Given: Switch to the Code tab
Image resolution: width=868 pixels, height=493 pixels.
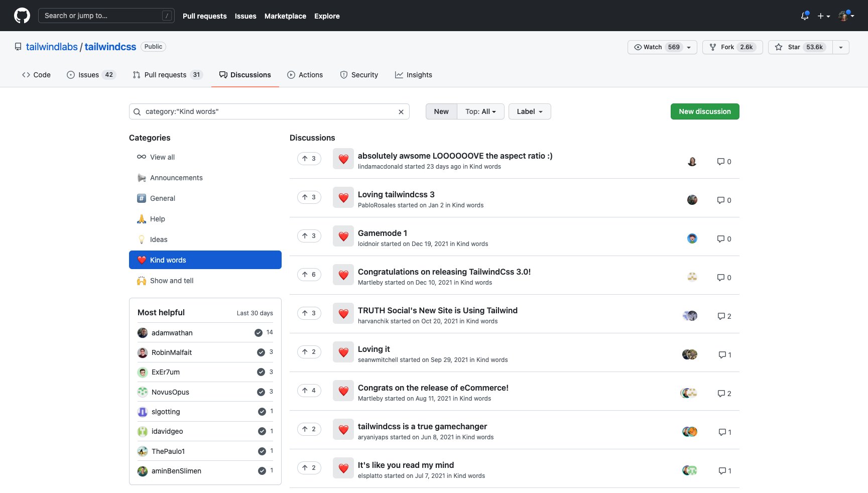Looking at the screenshot, I should coord(36,75).
